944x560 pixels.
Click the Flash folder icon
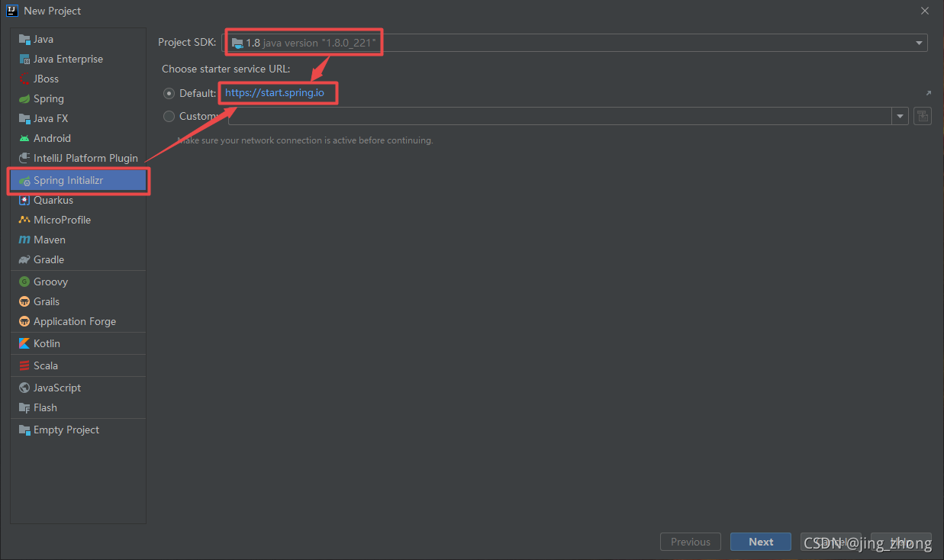tap(24, 407)
